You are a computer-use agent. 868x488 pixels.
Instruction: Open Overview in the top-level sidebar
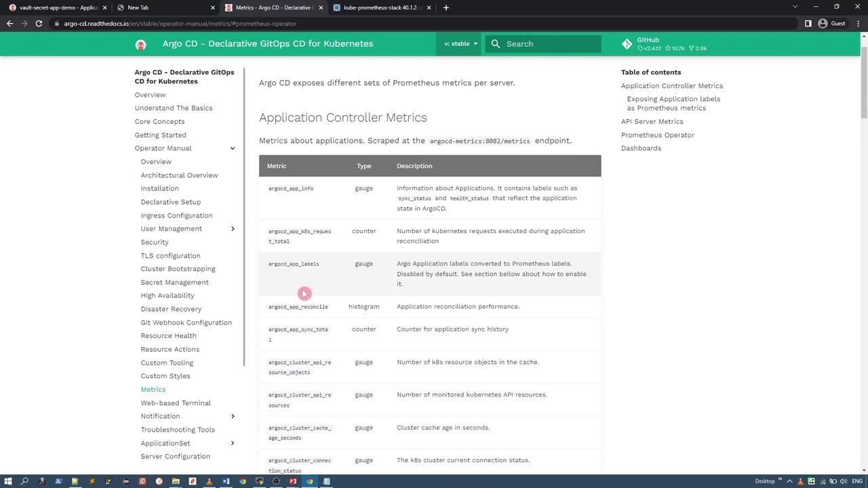pyautogui.click(x=150, y=95)
